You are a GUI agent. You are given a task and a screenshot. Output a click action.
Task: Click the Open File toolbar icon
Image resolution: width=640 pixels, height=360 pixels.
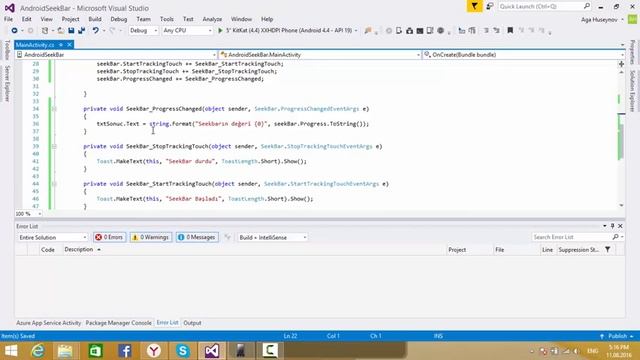point(60,31)
